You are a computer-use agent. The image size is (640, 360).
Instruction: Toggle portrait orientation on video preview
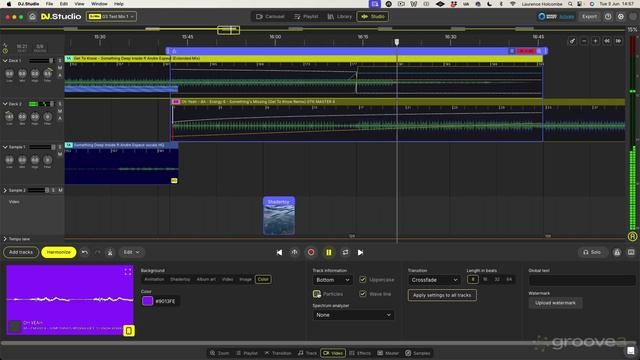point(129,331)
